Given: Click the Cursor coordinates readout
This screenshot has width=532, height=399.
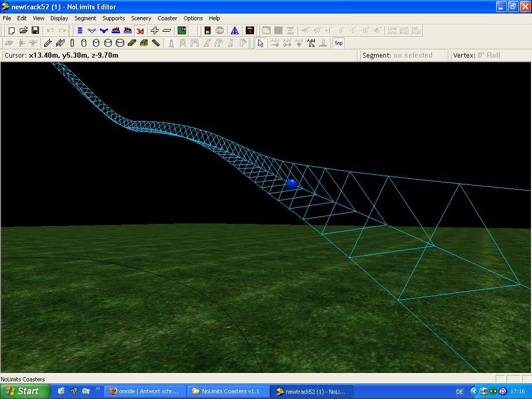Looking at the screenshot, I should coord(61,55).
